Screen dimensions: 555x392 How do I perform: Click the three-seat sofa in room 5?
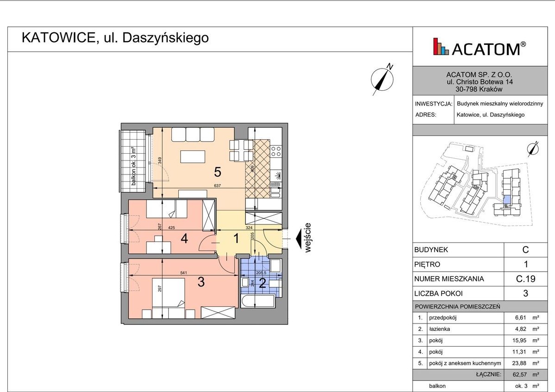(x=193, y=134)
